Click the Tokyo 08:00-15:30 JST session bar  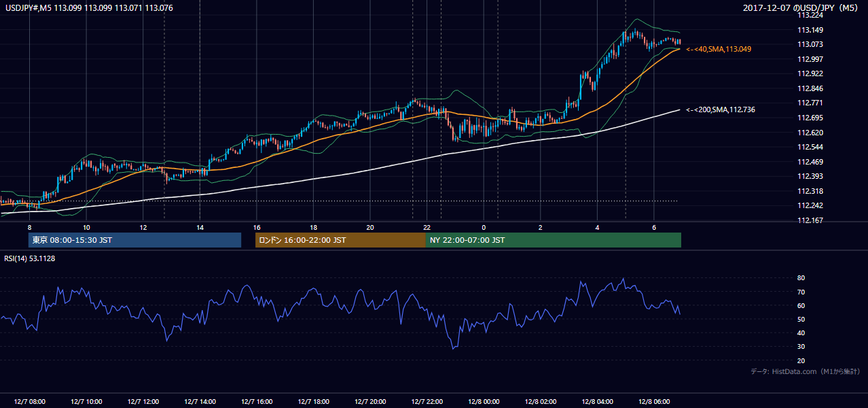134,240
